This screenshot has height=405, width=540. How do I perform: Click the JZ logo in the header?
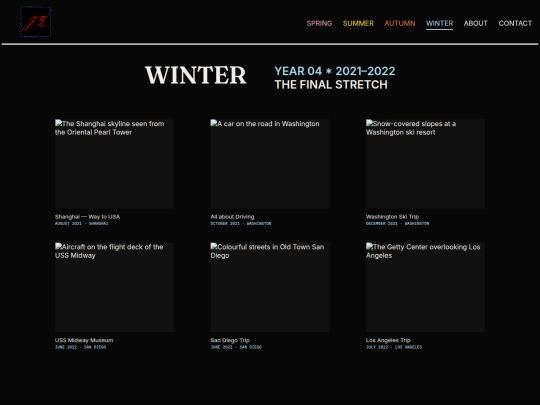tap(35, 22)
